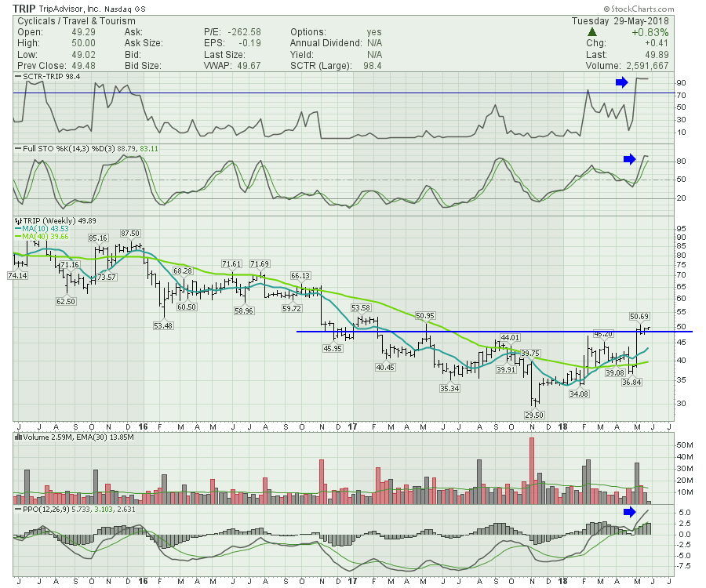Click the EMA(30) 13.85M volume legend
Viewport: 706px width, 588px height.
click(106, 437)
